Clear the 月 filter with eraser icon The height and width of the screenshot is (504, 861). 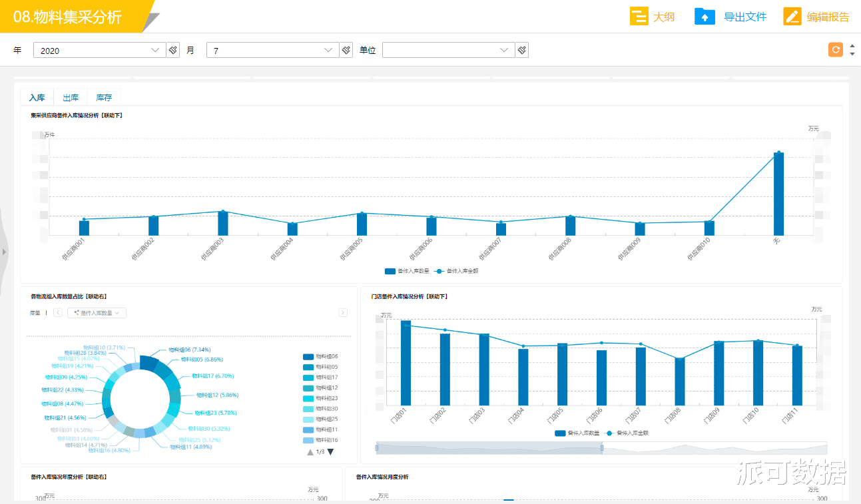[x=346, y=50]
